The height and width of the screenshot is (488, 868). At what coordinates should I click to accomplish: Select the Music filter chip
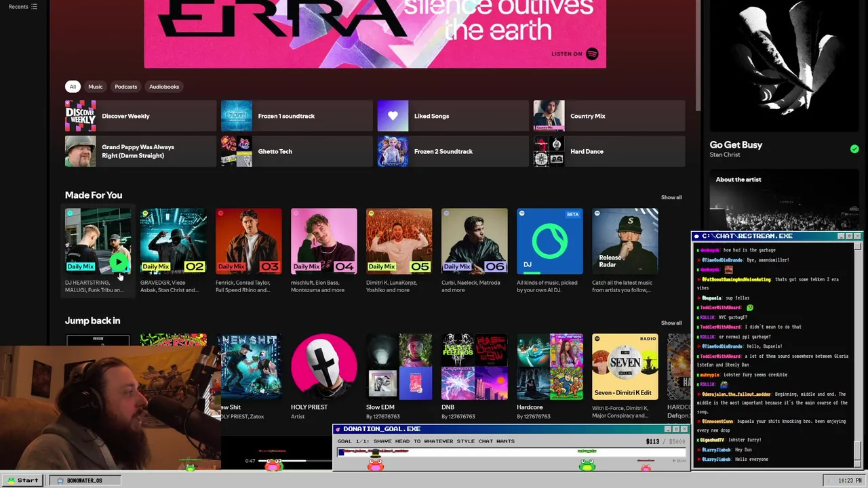(x=96, y=87)
